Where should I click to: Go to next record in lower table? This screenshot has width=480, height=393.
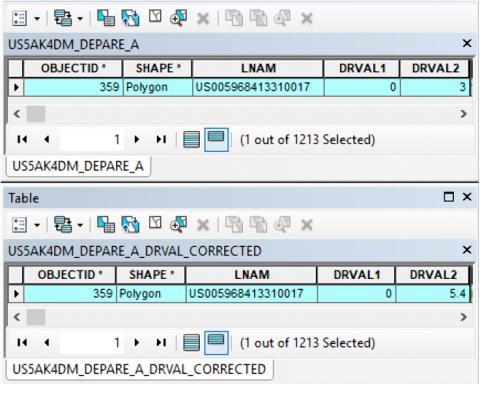click(x=136, y=342)
